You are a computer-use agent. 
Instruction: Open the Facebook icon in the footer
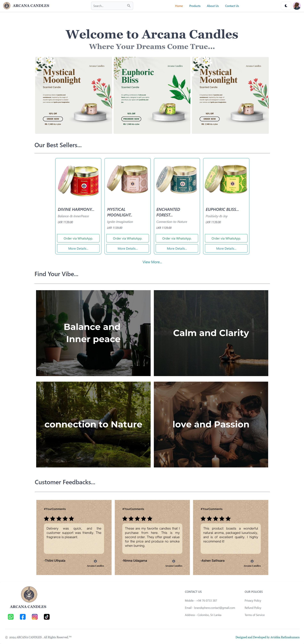point(23,617)
